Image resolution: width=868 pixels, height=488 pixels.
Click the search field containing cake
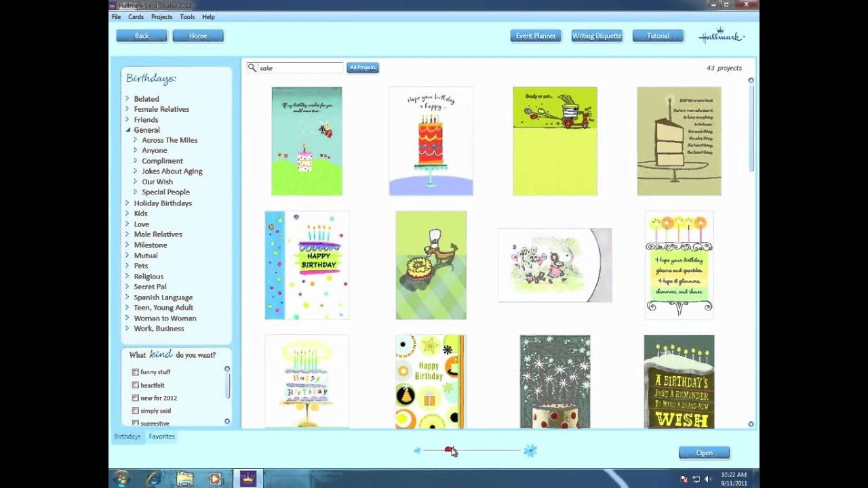[301, 68]
